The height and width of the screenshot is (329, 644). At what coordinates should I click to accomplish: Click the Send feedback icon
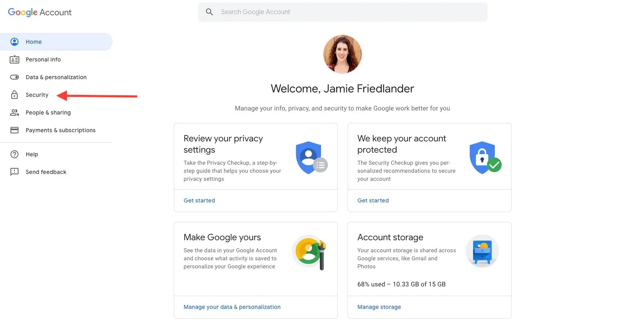click(14, 172)
